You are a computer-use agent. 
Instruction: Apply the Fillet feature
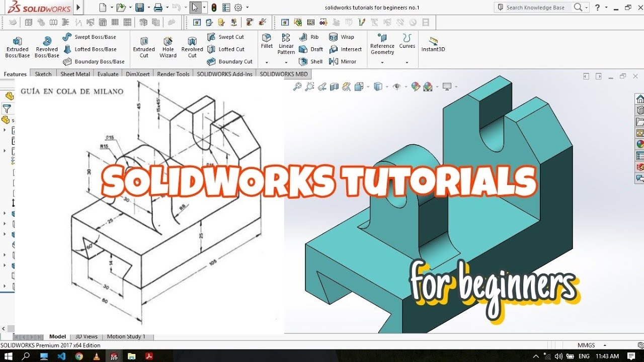click(267, 41)
